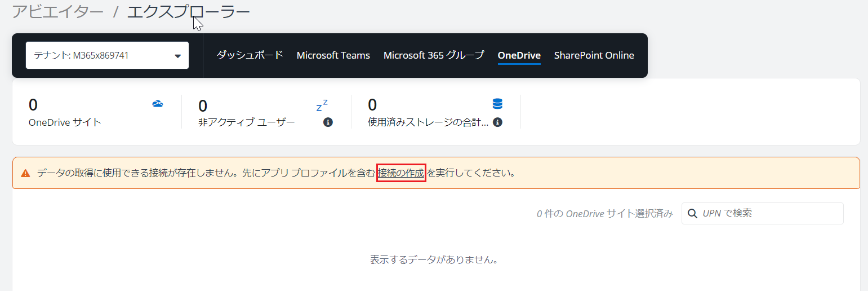
Task: Switch to the ダッシュボード tab
Action: (x=250, y=55)
